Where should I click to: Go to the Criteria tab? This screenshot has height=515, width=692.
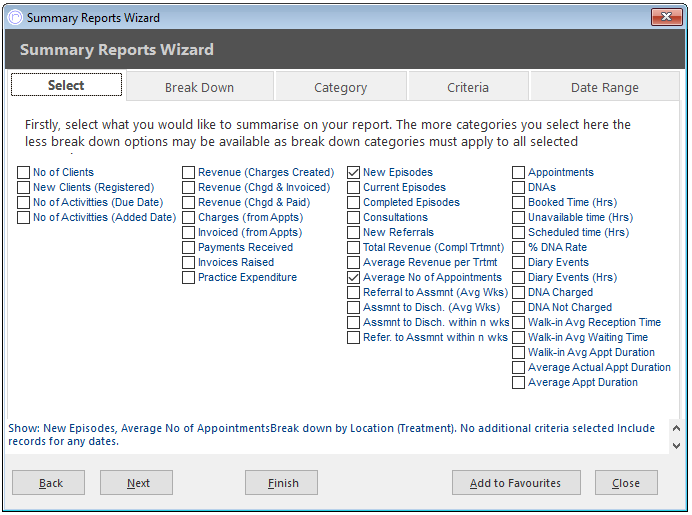tap(468, 87)
